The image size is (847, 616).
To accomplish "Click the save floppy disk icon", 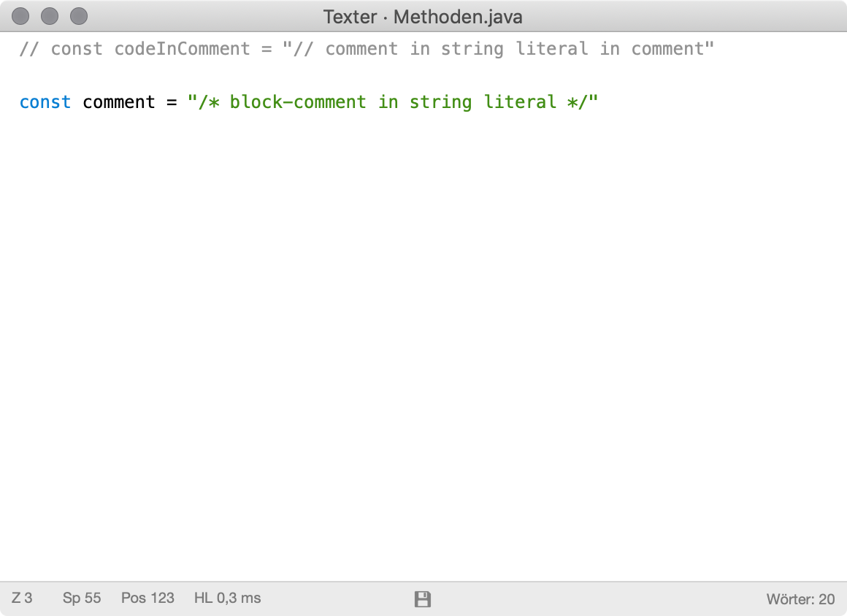I will pyautogui.click(x=423, y=598).
